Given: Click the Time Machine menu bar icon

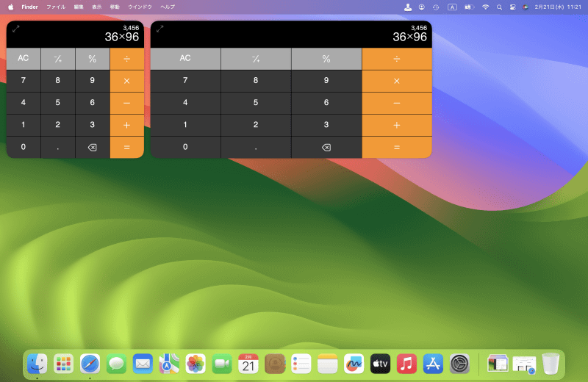Looking at the screenshot, I should point(436,7).
